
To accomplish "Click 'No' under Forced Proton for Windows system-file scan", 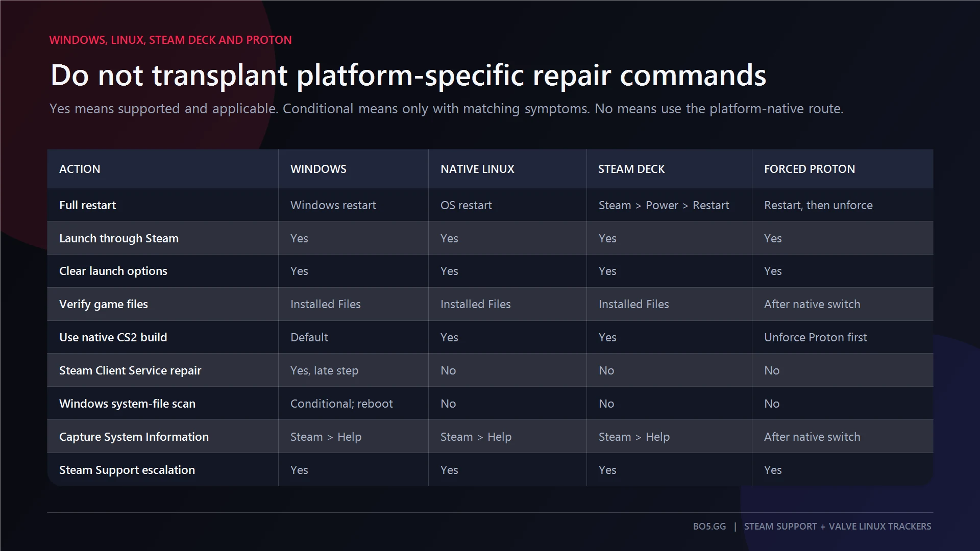I will pos(772,404).
